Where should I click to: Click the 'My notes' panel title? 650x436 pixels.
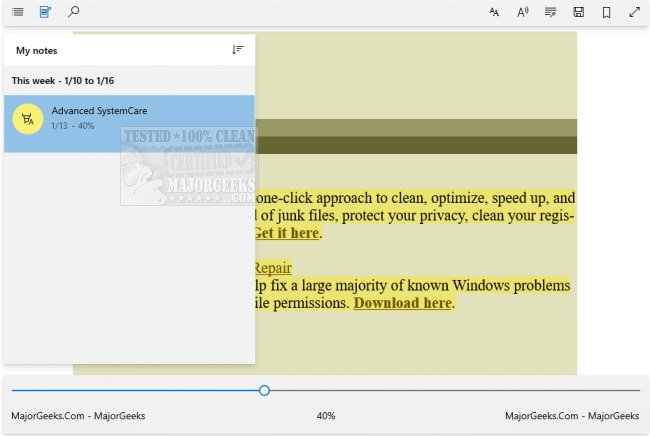point(36,51)
